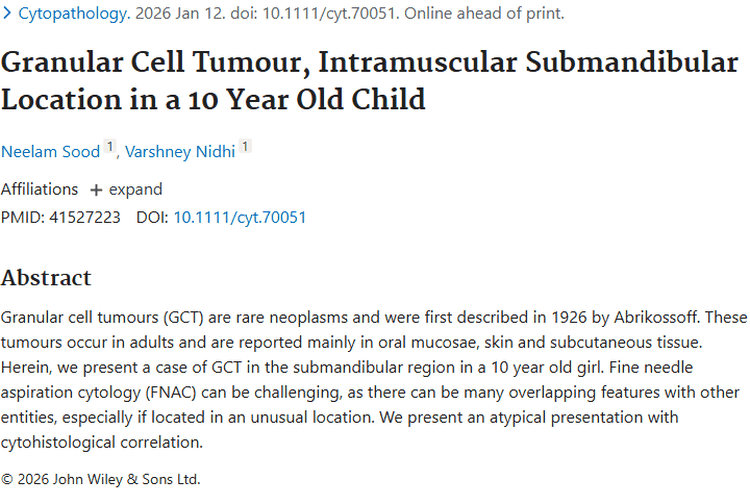Image resolution: width=750 pixels, height=500 pixels.
Task: Open author Varshney Nidhi's link
Action: [x=180, y=151]
